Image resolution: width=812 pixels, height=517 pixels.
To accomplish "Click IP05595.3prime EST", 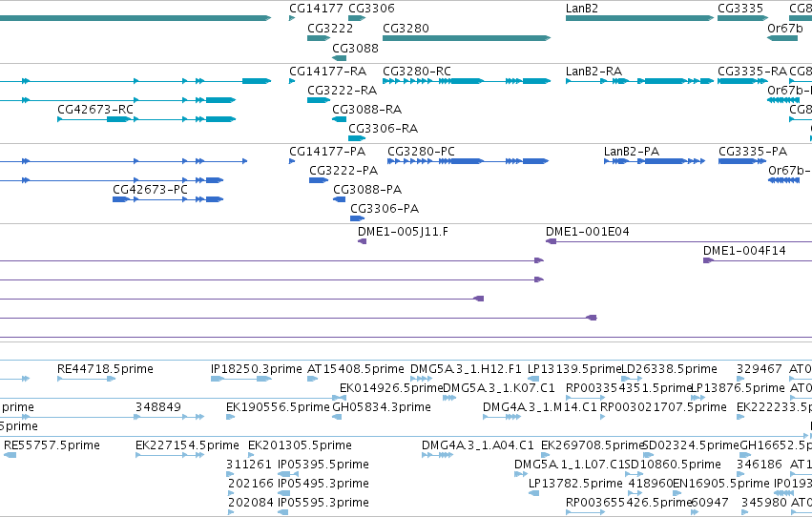I will click(x=282, y=512).
